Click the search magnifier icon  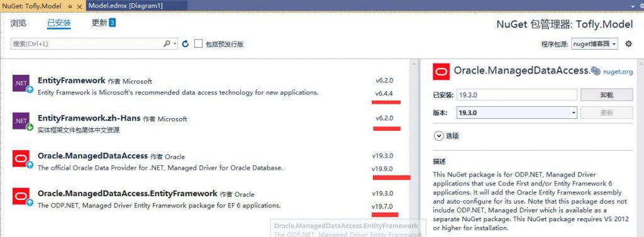(x=167, y=43)
